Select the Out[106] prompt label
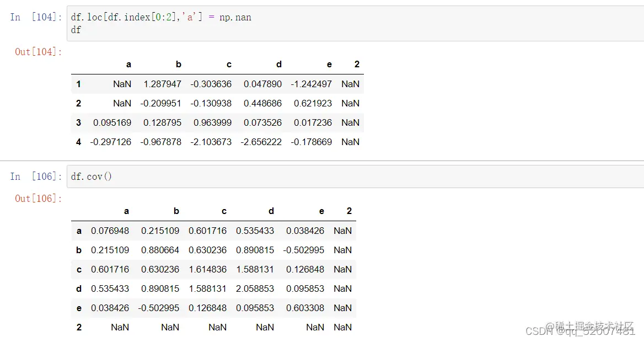The image size is (644, 342). point(39,199)
